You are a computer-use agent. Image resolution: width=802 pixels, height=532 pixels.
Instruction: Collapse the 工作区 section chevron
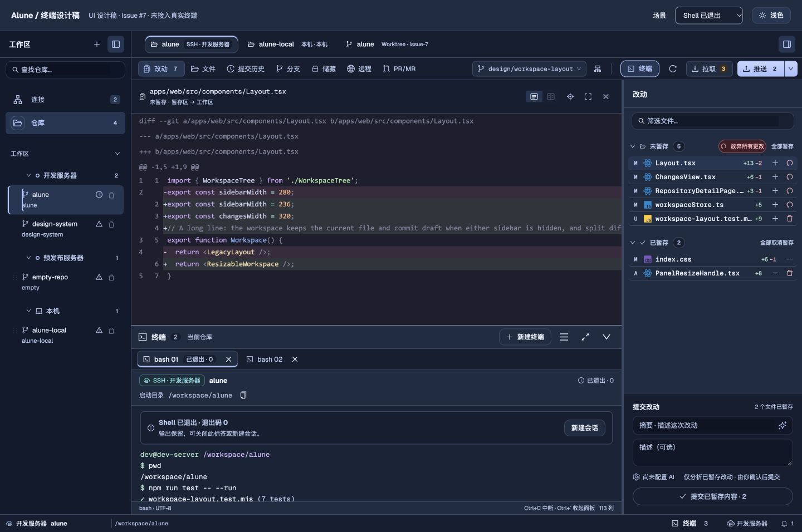click(x=117, y=154)
